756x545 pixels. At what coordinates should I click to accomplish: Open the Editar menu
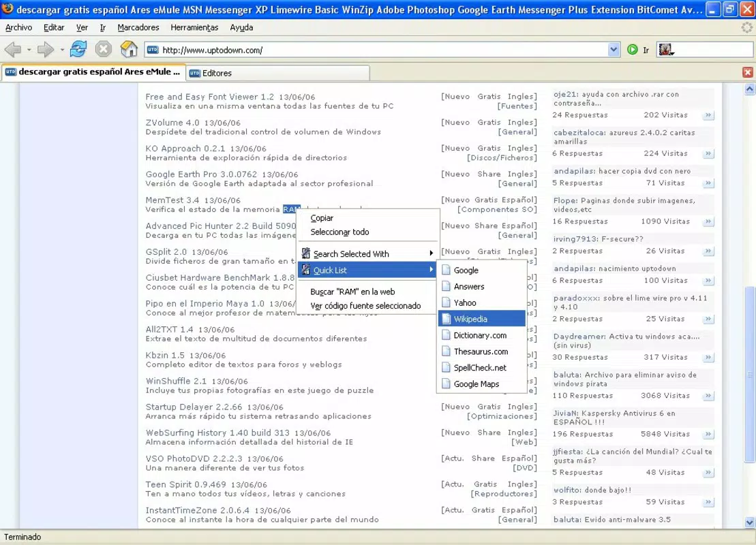54,27
